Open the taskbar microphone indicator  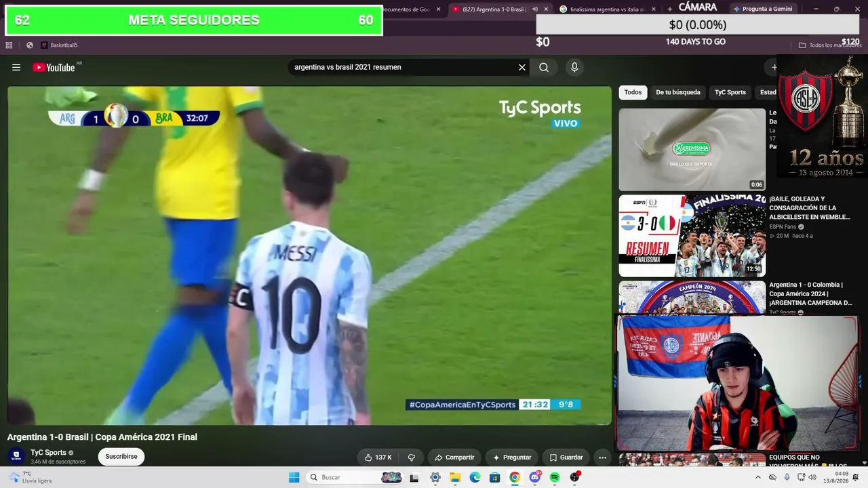(787, 477)
